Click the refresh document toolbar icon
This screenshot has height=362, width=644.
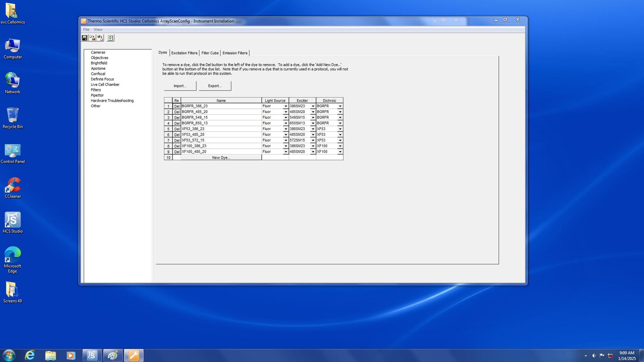click(x=110, y=38)
